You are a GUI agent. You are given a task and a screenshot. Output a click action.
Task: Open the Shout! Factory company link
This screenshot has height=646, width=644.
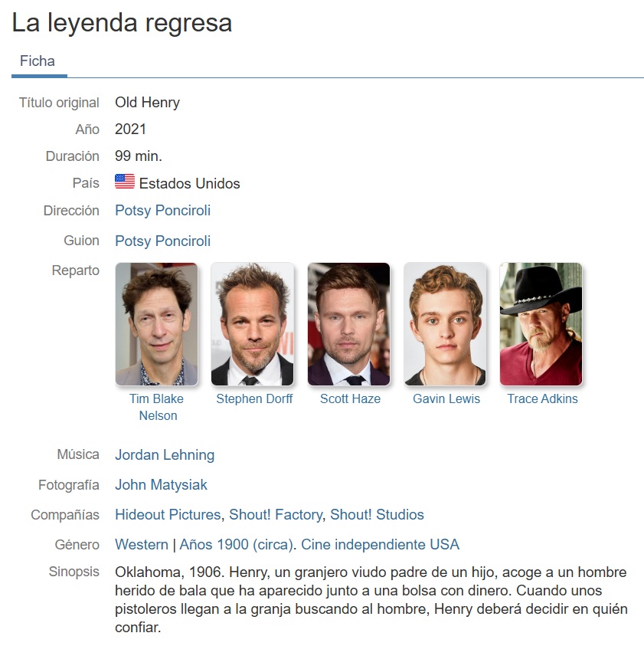(276, 514)
